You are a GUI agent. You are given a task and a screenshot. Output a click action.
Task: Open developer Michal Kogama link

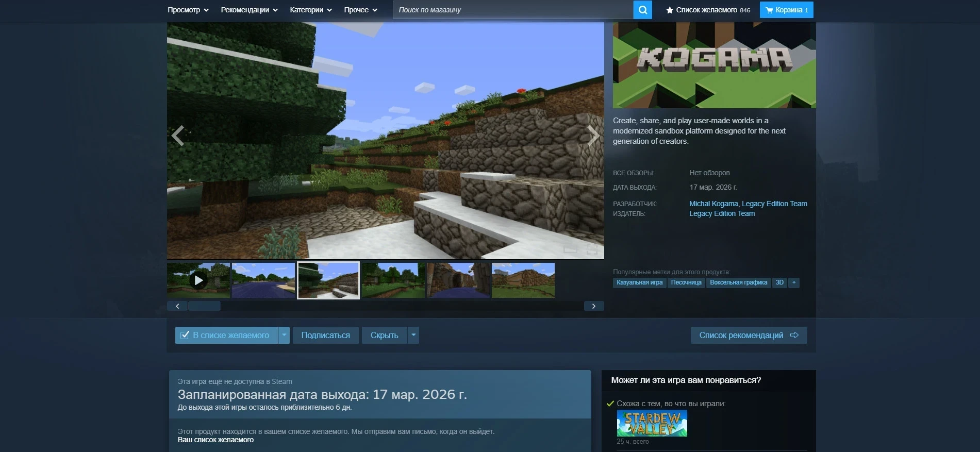[x=713, y=204]
